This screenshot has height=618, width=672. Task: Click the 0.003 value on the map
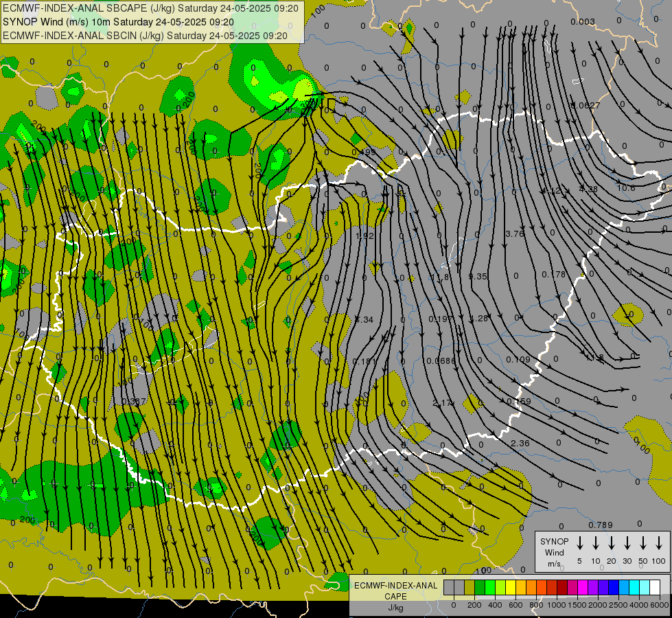pyautogui.click(x=583, y=22)
